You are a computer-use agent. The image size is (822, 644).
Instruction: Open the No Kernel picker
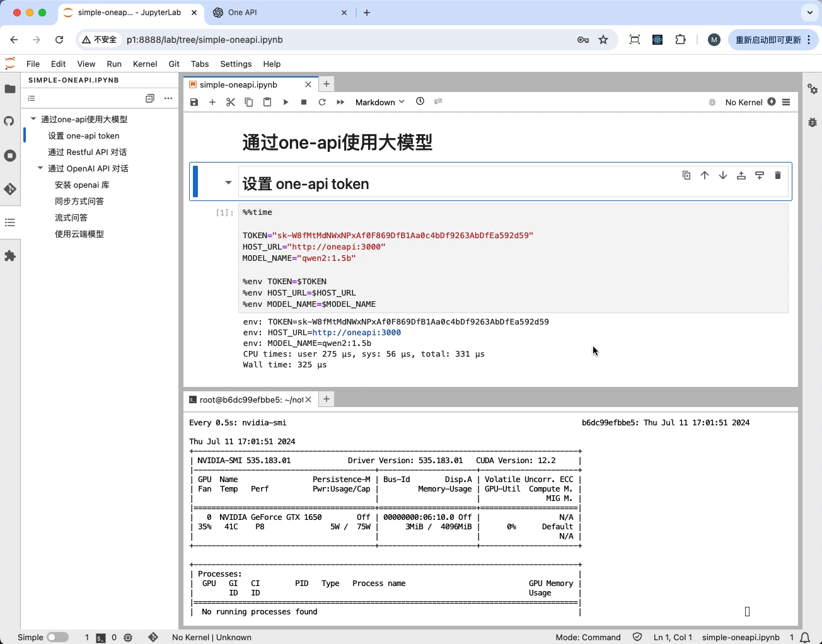point(744,101)
